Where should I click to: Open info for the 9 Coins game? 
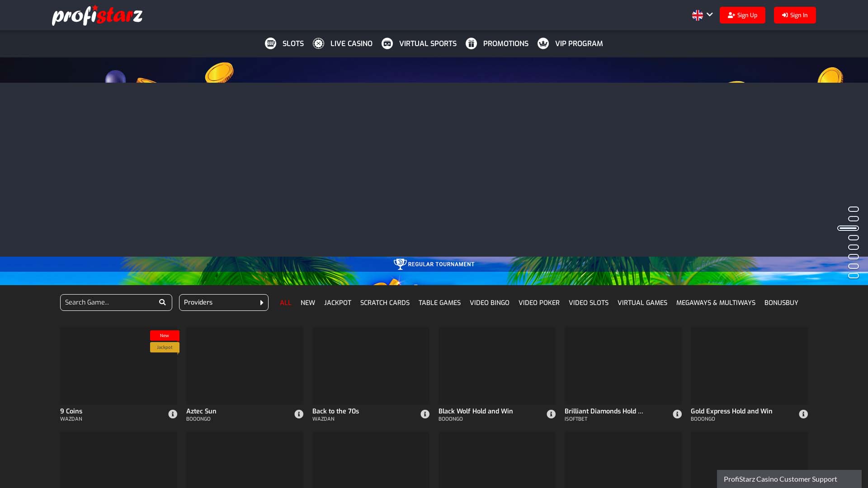[172, 414]
